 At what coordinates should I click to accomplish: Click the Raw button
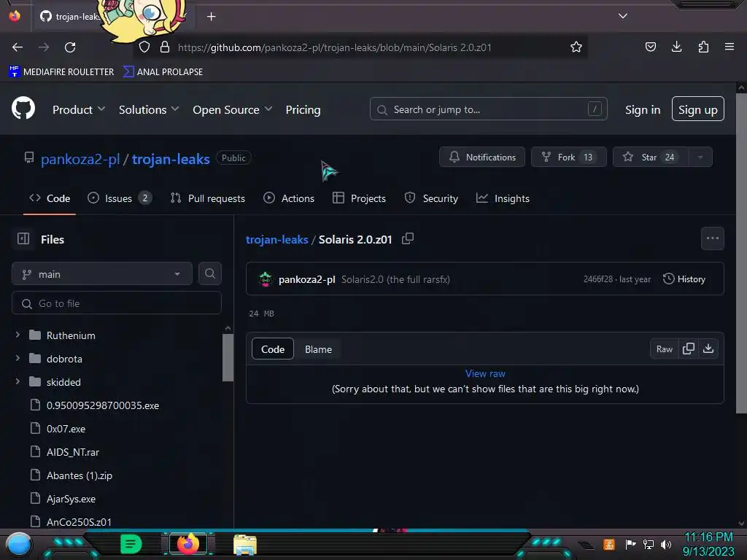[664, 349]
